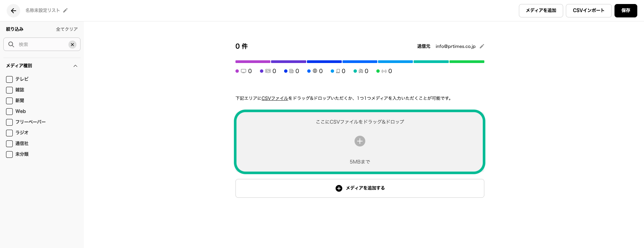Image resolution: width=644 pixels, height=248 pixels.
Task: Check the テレビ checkbox
Action: point(9,79)
